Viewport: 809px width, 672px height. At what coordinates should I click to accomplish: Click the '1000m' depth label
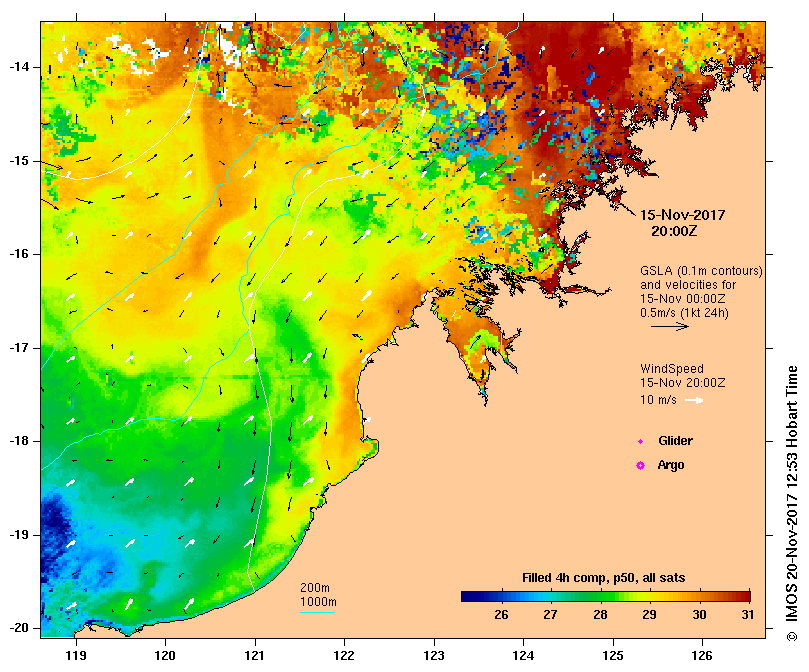[x=318, y=602]
